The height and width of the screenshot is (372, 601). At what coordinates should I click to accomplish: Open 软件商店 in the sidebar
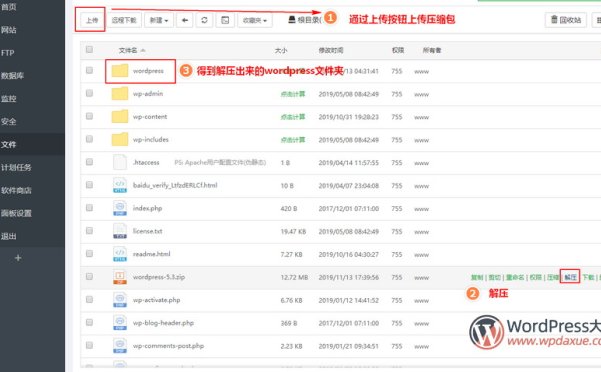(16, 190)
